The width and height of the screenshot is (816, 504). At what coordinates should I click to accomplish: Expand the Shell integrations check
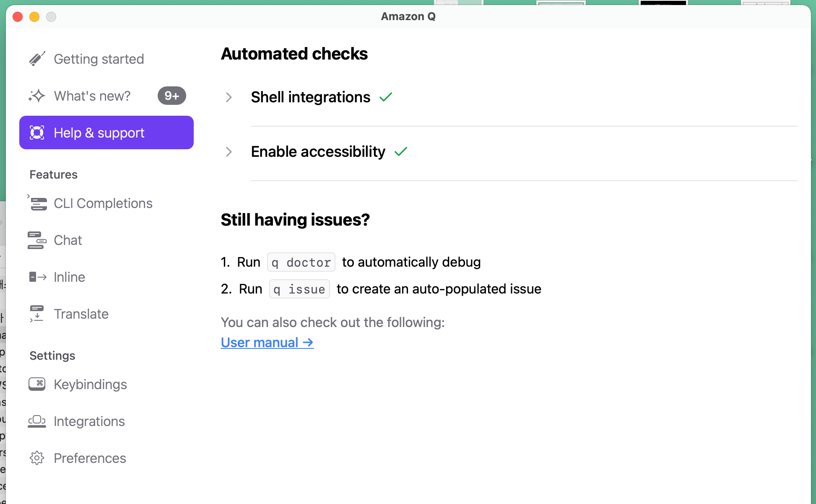click(229, 97)
